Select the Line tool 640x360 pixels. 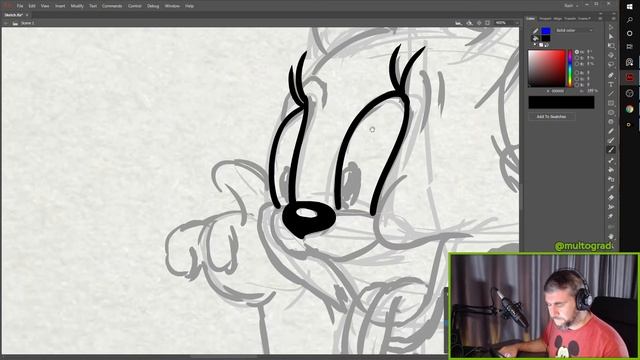coord(611,94)
